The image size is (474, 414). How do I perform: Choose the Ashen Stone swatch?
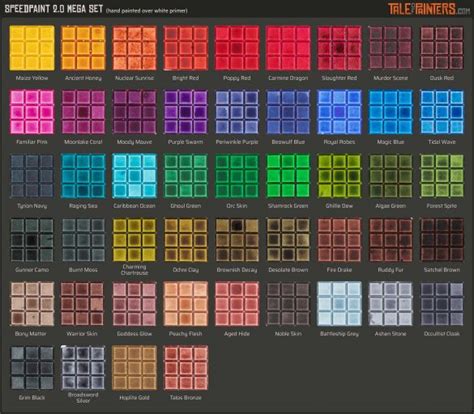(390, 304)
